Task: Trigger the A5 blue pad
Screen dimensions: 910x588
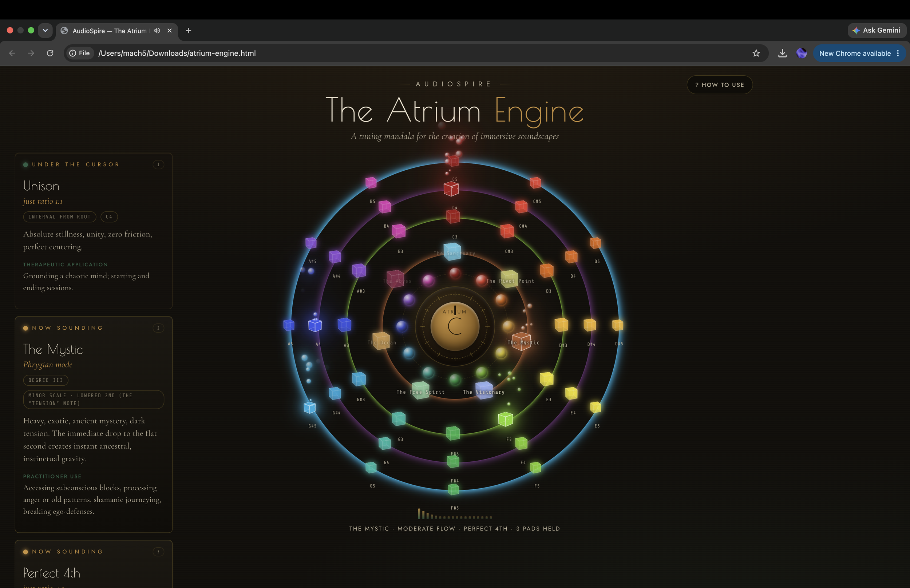Action: click(289, 325)
